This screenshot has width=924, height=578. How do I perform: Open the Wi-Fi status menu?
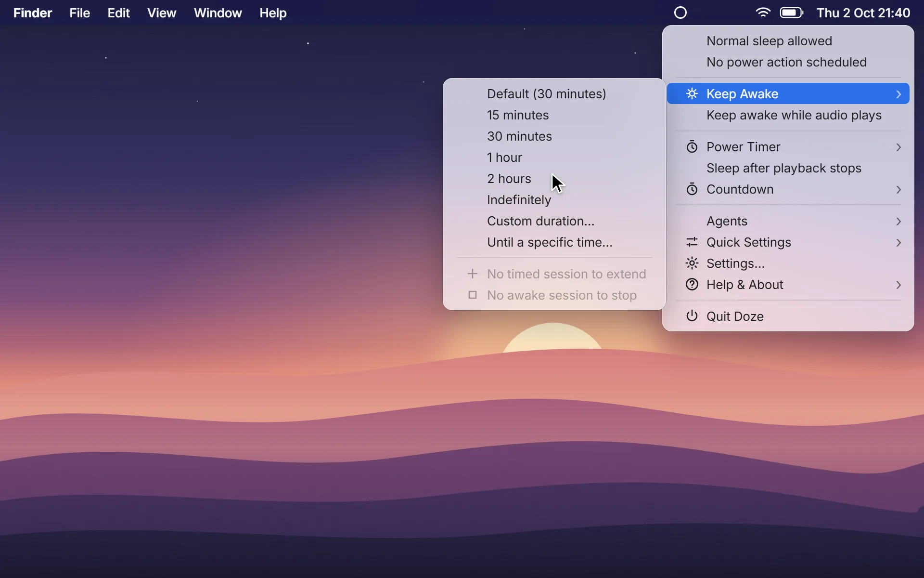click(763, 13)
